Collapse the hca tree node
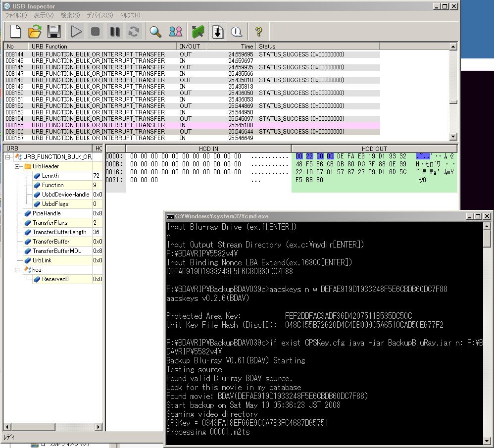The height and width of the screenshot is (448, 494). pyautogui.click(x=17, y=270)
